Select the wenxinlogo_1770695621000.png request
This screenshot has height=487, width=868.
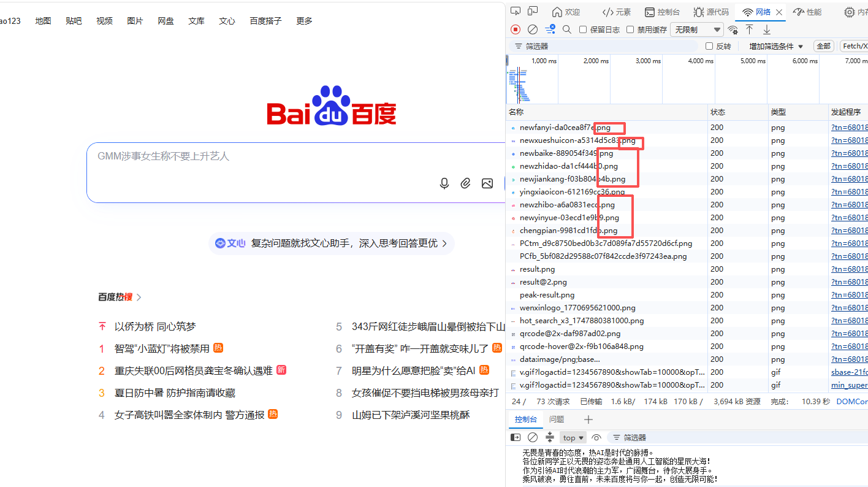point(687,308)
